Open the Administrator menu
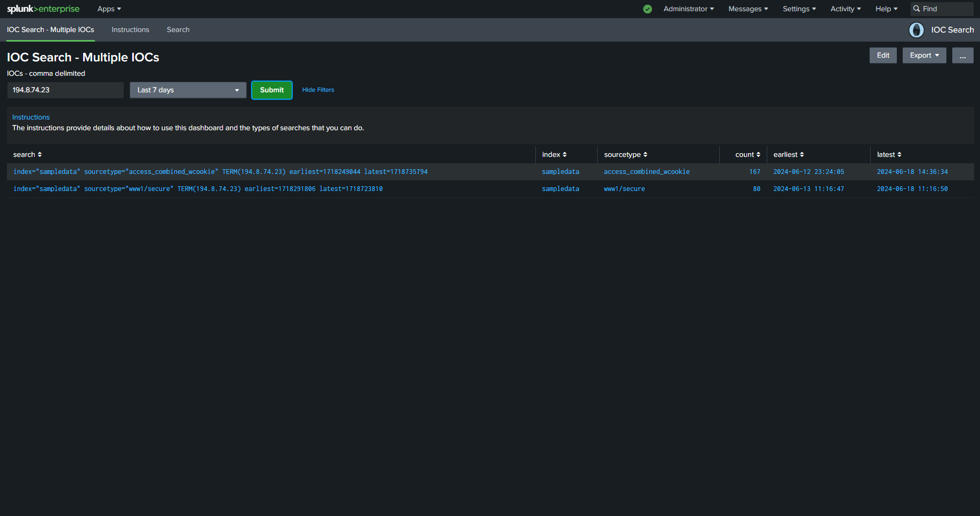This screenshot has height=516, width=980. [688, 9]
